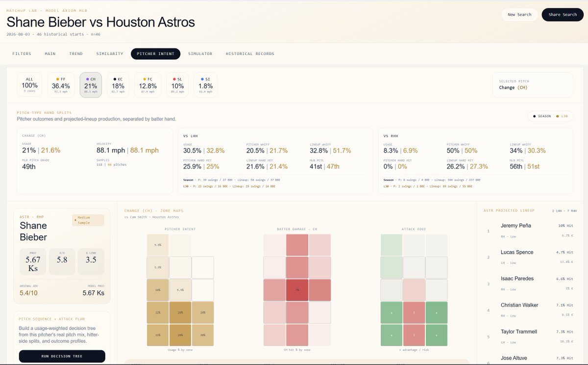Run the decision tree
Screen dimensions: 588x365
pyautogui.click(x=62, y=356)
